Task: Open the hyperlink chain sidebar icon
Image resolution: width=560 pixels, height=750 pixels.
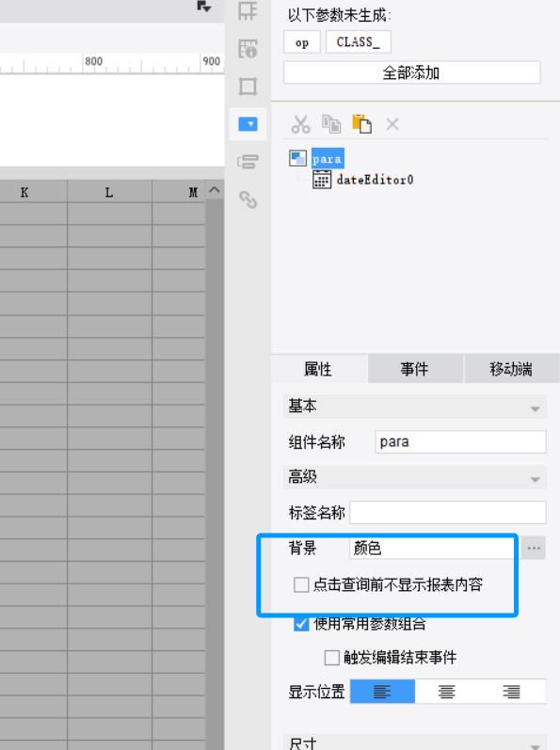Action: point(248,199)
